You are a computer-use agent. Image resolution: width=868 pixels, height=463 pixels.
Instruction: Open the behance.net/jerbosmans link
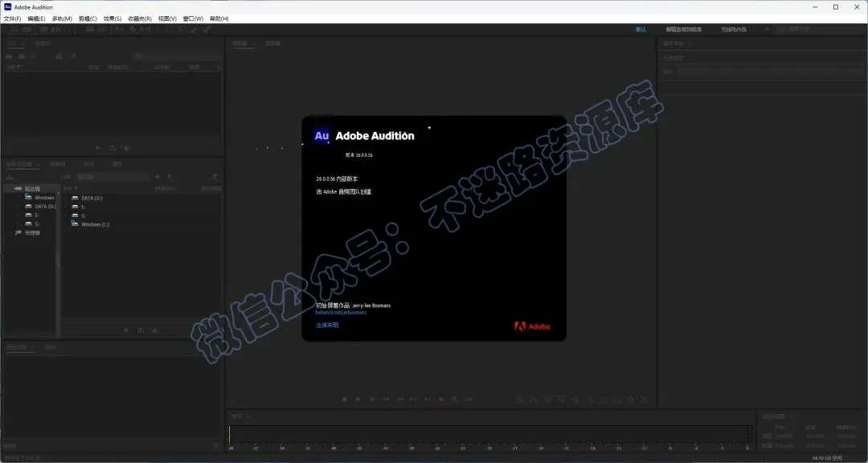tap(341, 313)
